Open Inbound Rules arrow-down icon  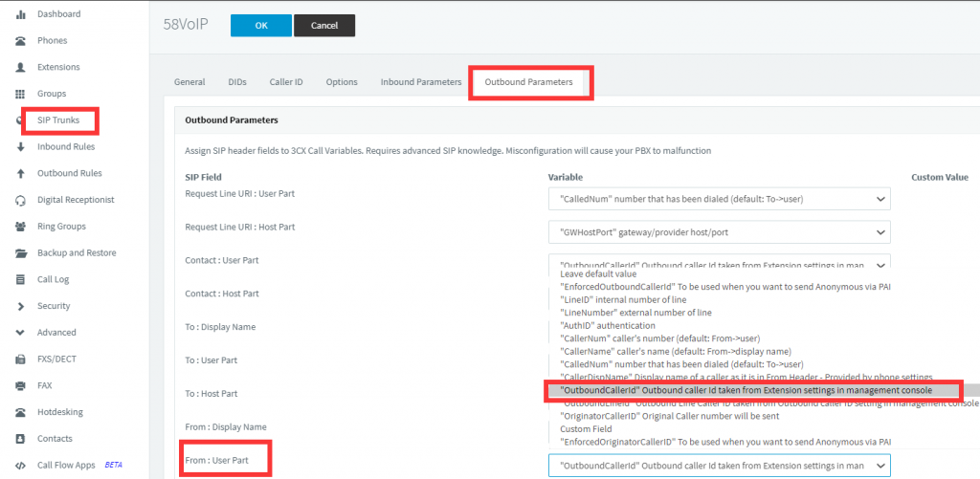point(20,147)
